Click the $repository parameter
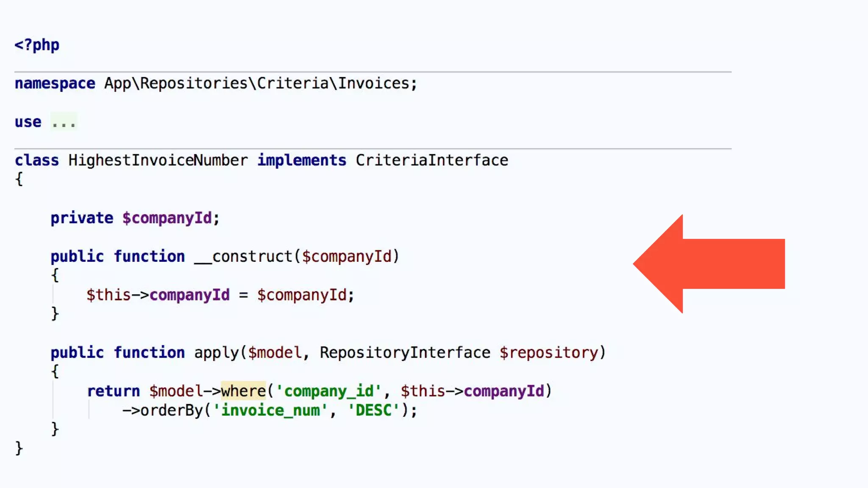Image resolution: width=868 pixels, height=488 pixels. pyautogui.click(x=548, y=353)
